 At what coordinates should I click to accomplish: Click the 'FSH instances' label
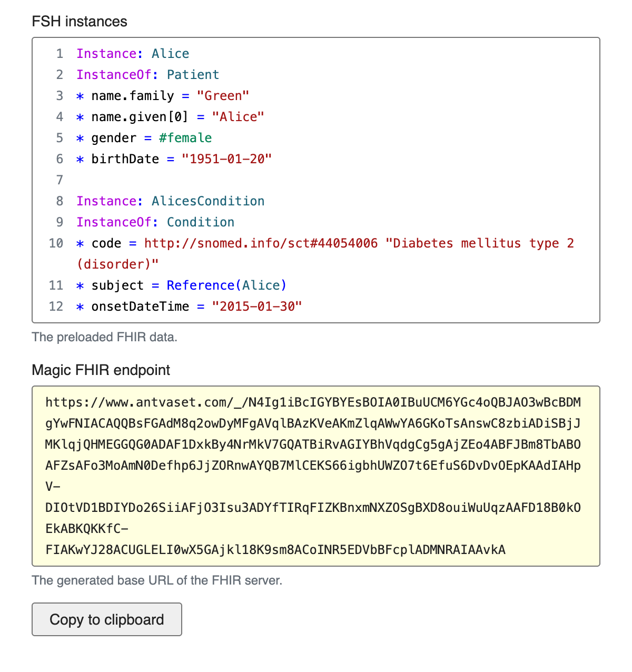pos(80,22)
